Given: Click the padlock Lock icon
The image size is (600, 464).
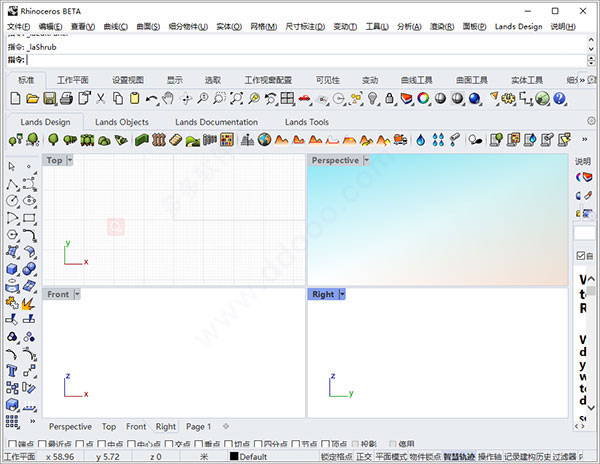Looking at the screenshot, I should pos(389,99).
